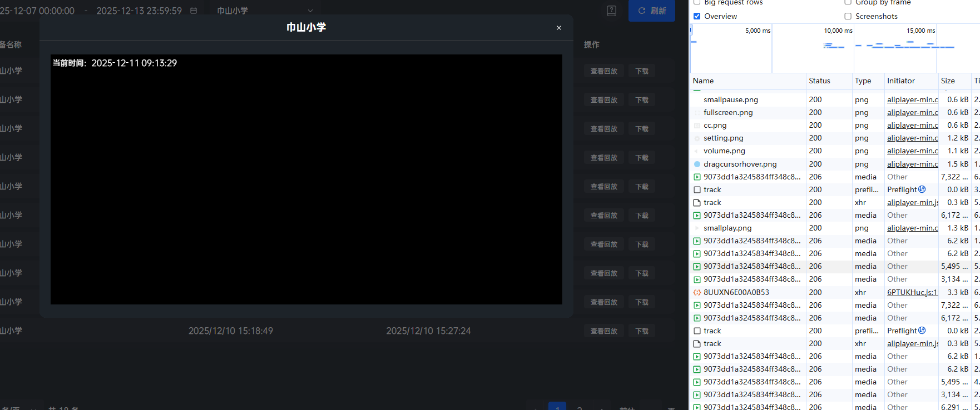Click the start time date input
The height and width of the screenshot is (410, 980).
tap(37, 11)
